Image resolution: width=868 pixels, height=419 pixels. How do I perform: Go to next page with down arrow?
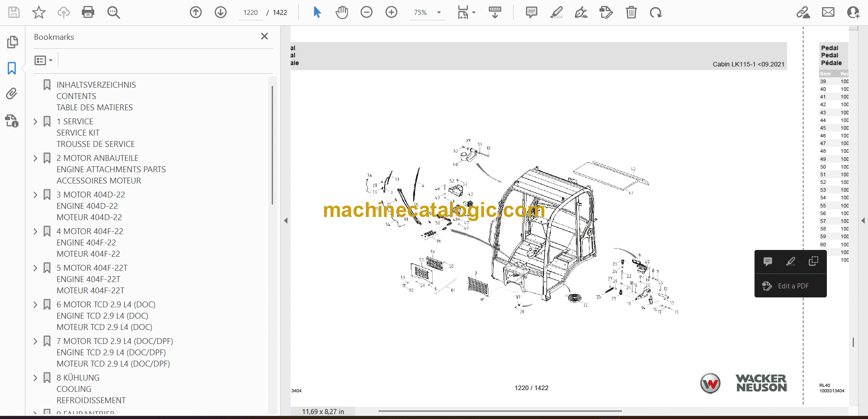221,12
